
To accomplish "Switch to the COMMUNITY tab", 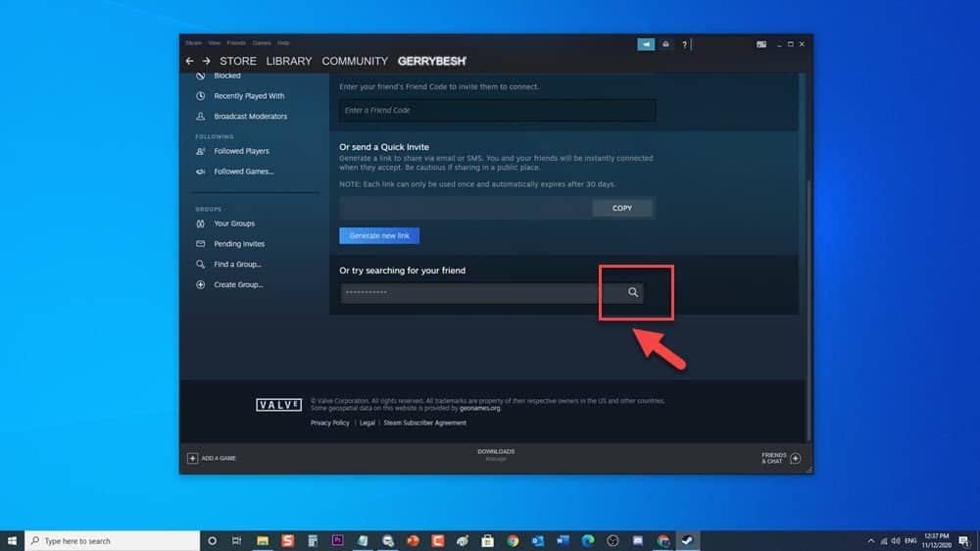I will click(355, 62).
